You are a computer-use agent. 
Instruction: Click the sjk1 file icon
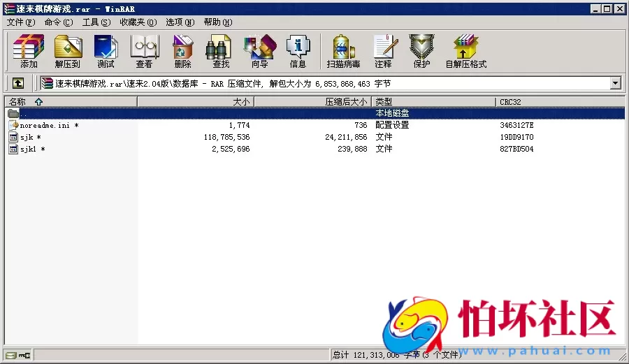coord(13,149)
